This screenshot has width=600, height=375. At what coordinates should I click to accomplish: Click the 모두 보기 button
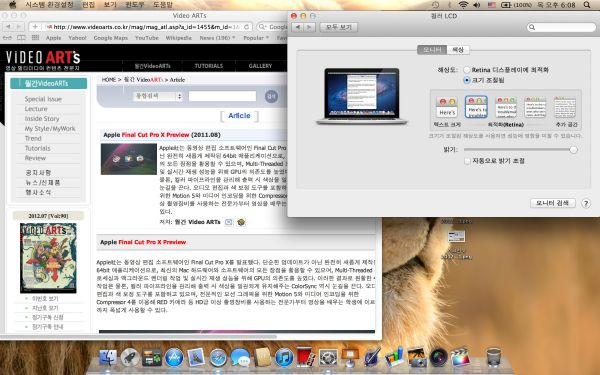[x=339, y=28]
